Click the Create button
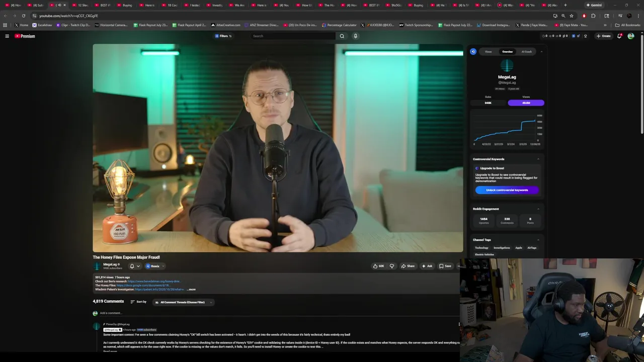Viewport: 644px width, 362px height. point(603,36)
